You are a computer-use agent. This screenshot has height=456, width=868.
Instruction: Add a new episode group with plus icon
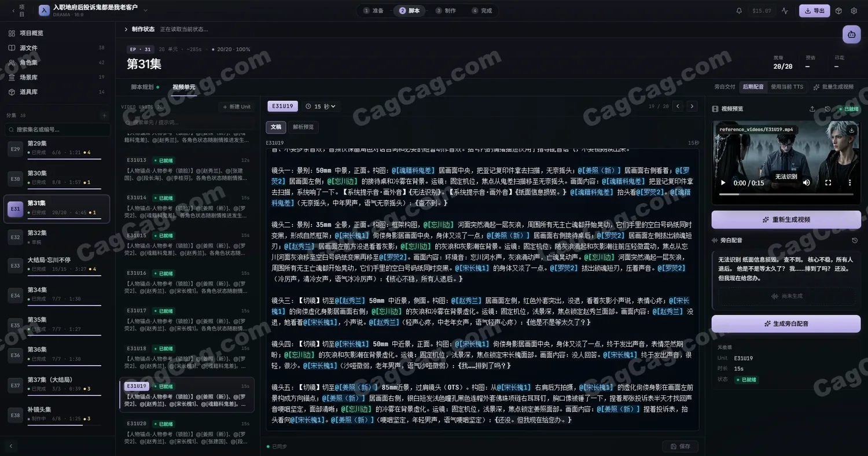[x=104, y=116]
